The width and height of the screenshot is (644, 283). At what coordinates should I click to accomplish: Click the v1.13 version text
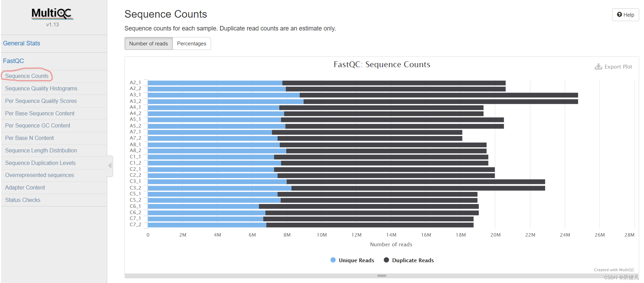pyautogui.click(x=52, y=25)
